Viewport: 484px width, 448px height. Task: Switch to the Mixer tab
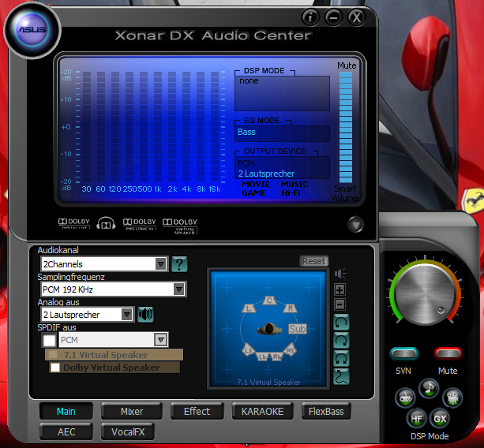tap(132, 411)
